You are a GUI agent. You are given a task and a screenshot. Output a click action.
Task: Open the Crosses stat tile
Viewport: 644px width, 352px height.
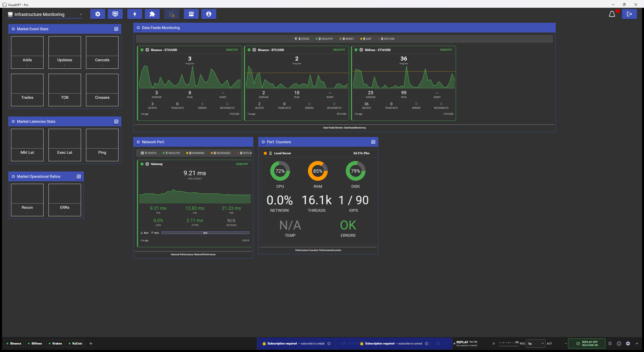pyautogui.click(x=102, y=90)
